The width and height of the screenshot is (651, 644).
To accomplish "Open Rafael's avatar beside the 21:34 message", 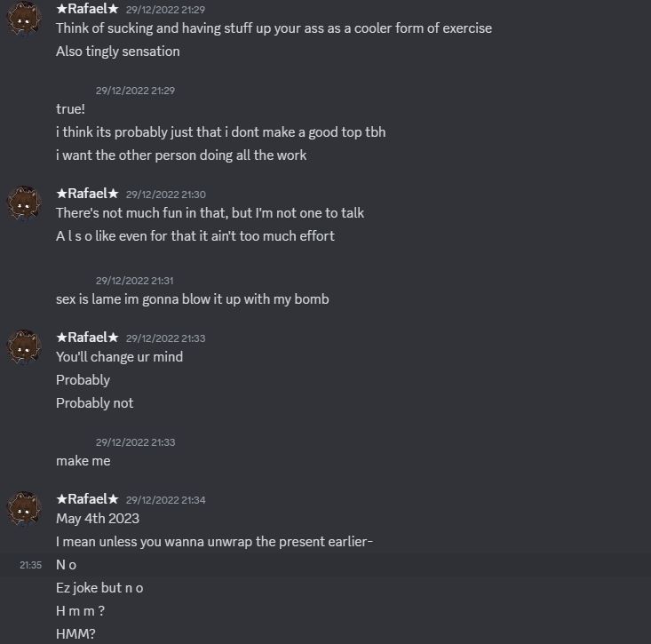I will (x=24, y=508).
